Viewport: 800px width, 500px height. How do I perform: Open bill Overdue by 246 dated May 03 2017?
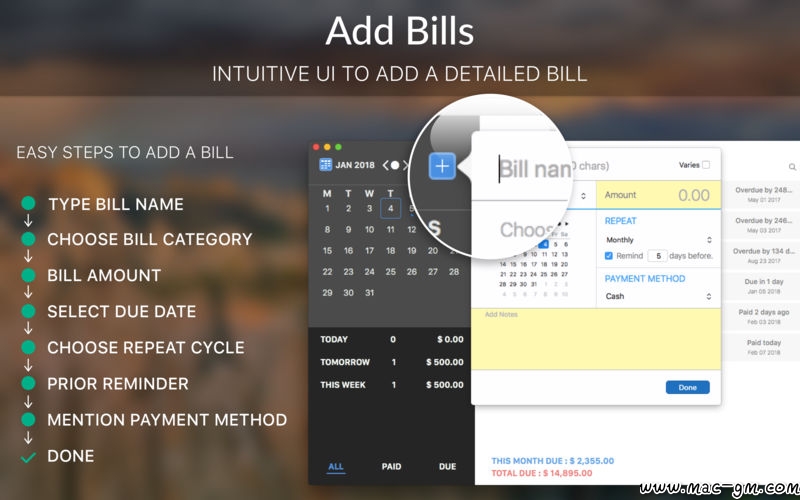(x=763, y=225)
